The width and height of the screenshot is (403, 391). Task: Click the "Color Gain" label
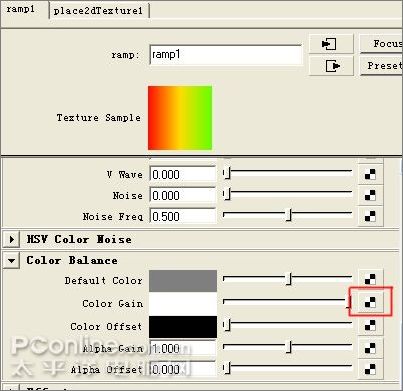point(112,304)
